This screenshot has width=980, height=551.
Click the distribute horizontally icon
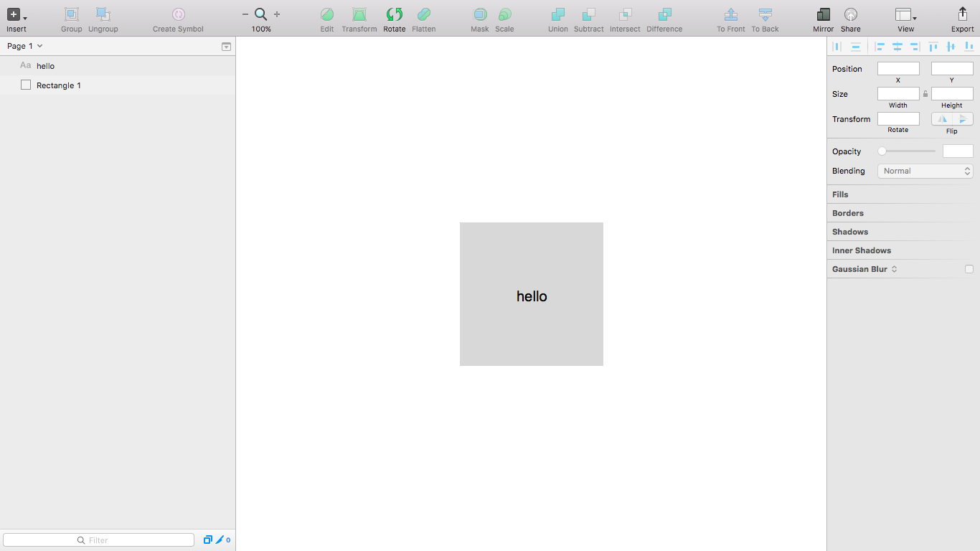point(837,47)
